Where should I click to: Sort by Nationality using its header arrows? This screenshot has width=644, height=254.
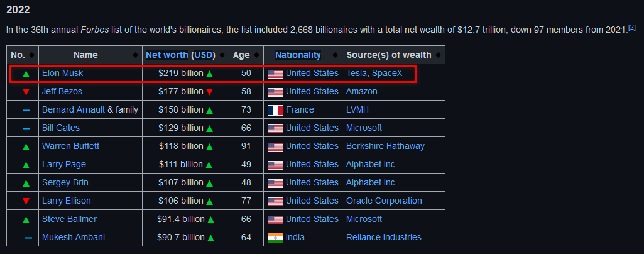click(x=335, y=55)
